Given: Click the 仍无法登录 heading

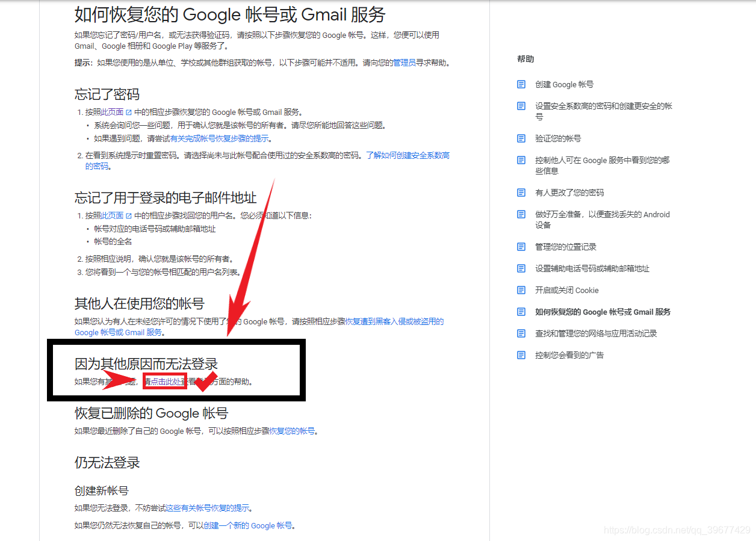Looking at the screenshot, I should pos(107,462).
